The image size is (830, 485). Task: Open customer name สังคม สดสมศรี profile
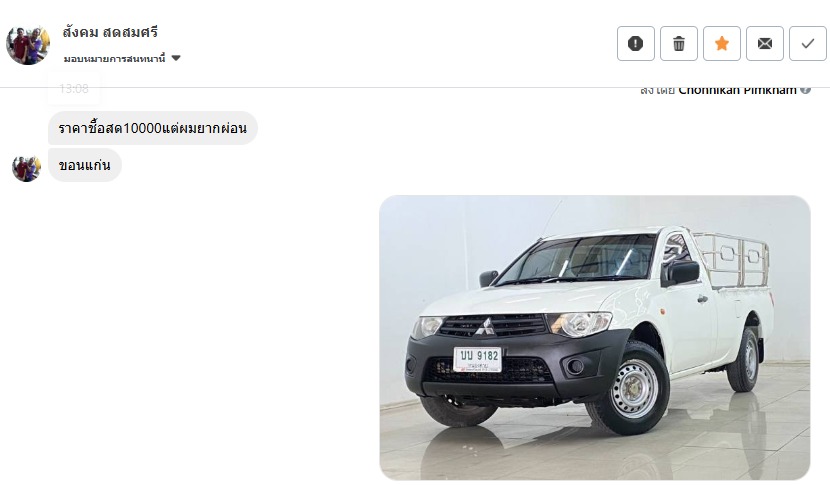click(110, 32)
